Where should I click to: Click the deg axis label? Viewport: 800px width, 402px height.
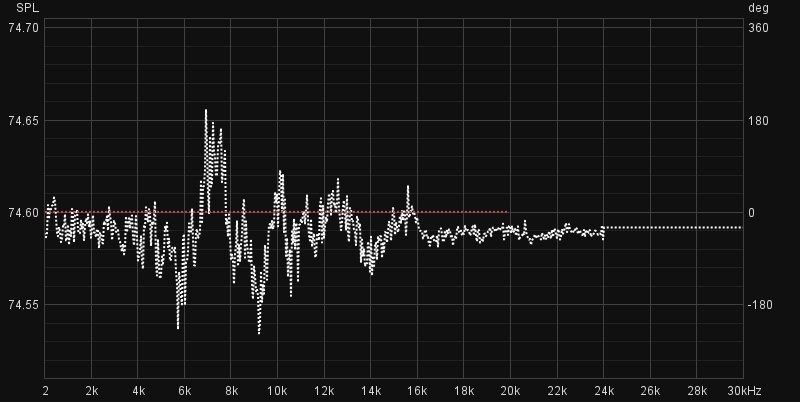758,8
